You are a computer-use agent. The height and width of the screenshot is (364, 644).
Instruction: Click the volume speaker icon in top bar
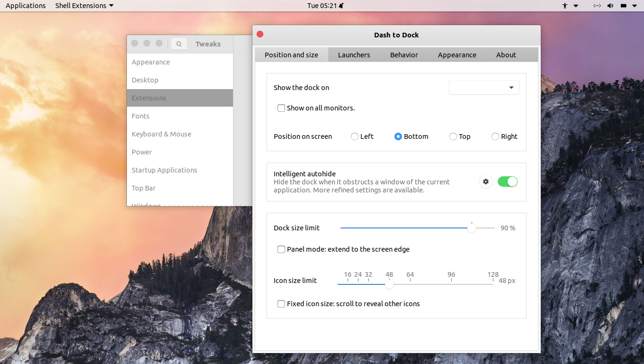pos(610,6)
